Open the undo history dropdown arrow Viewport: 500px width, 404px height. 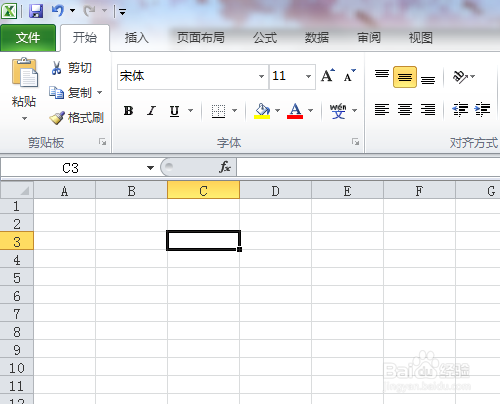[x=72, y=11]
